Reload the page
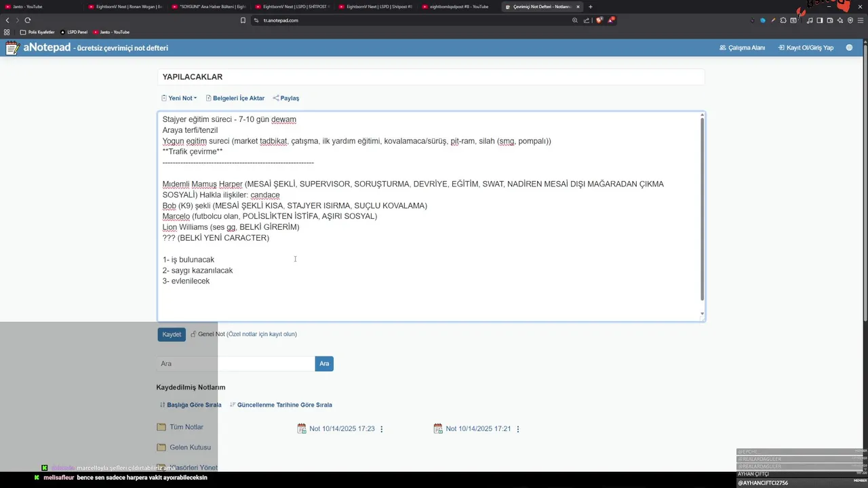Screen dimensions: 868x488 pos(28,20)
